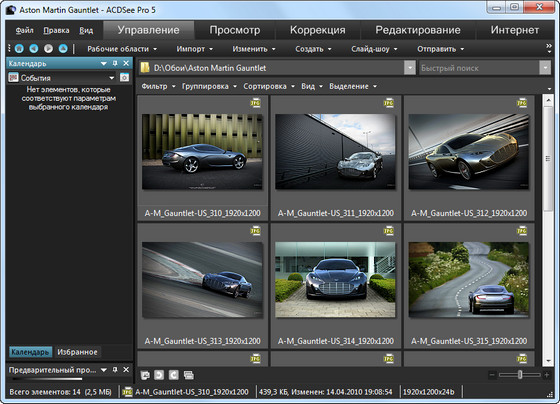
Task: Click the JPG icon in the status bar
Action: (x=127, y=392)
